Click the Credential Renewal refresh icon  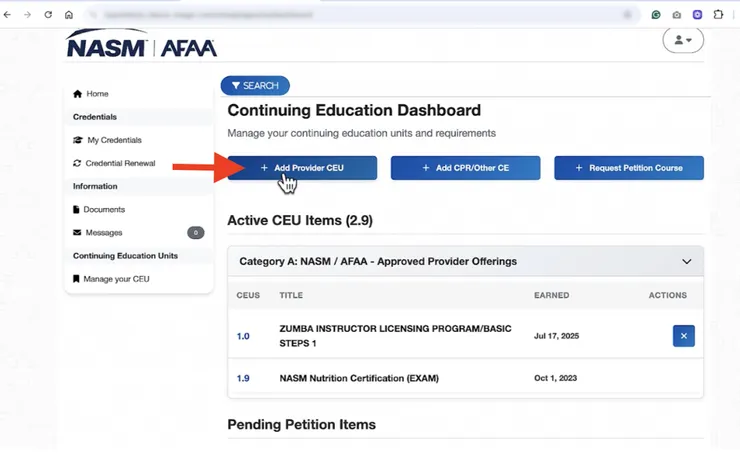[77, 163]
